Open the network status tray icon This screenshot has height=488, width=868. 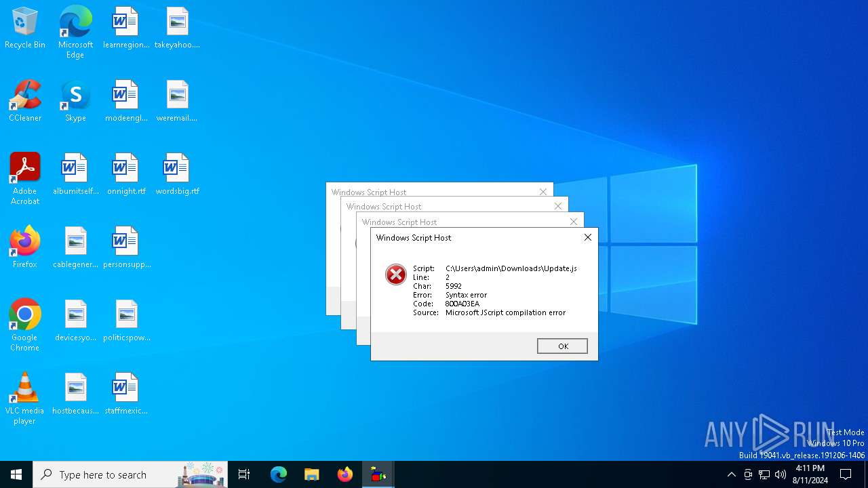click(764, 474)
